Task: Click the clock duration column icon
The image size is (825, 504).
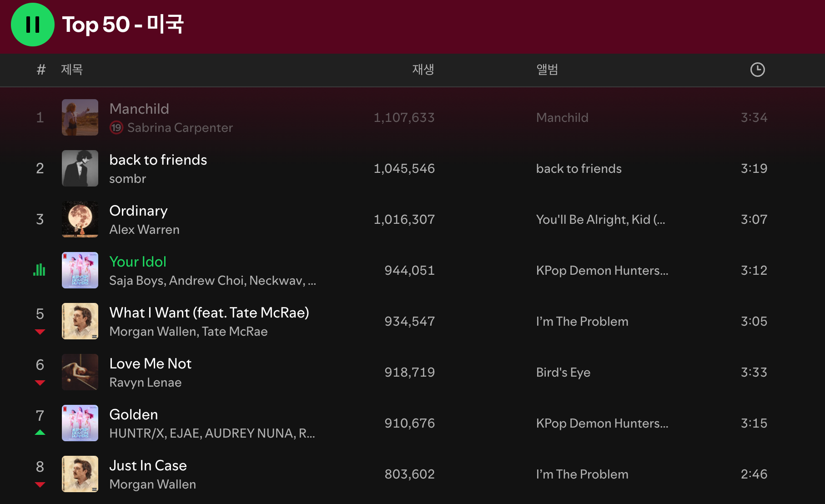Action: pos(757,70)
